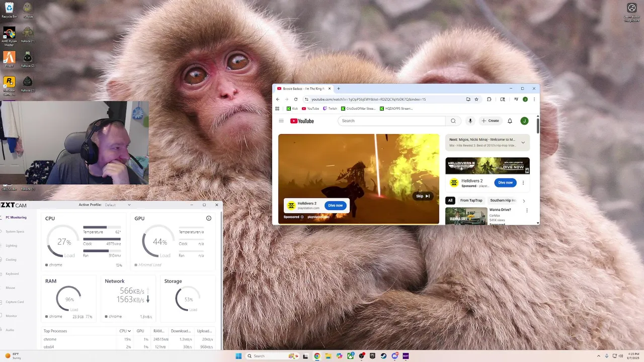
Task: Open Learn about this picture icon
Action: pos(632,12)
